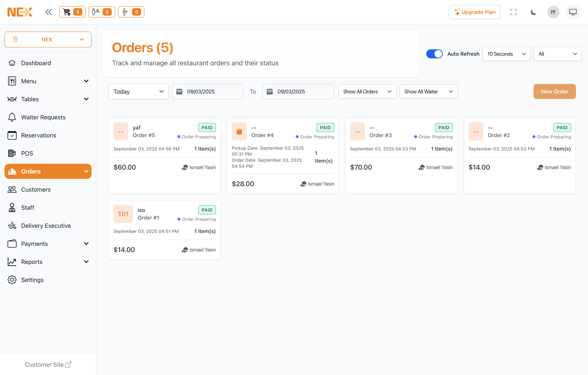This screenshot has width=588, height=375.
Task: Open the 10 Seconds refresh interval dropdown
Action: click(x=506, y=54)
